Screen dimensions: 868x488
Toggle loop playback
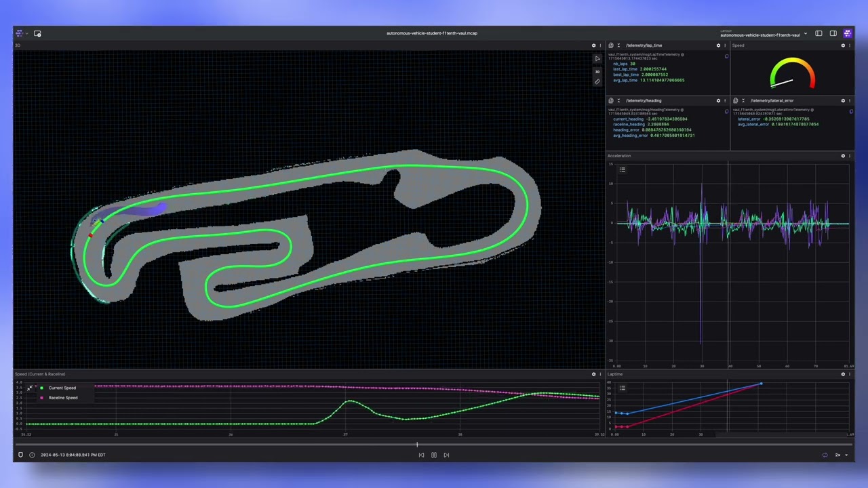pos(825,455)
